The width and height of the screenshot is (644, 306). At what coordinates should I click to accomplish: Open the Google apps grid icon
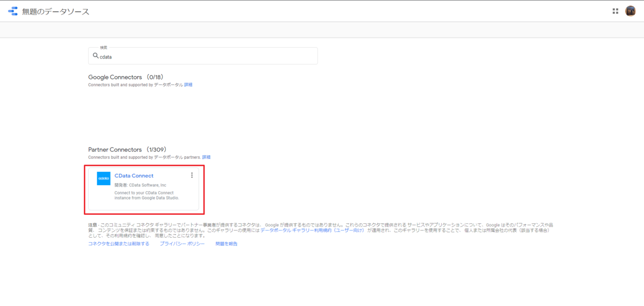pos(615,11)
